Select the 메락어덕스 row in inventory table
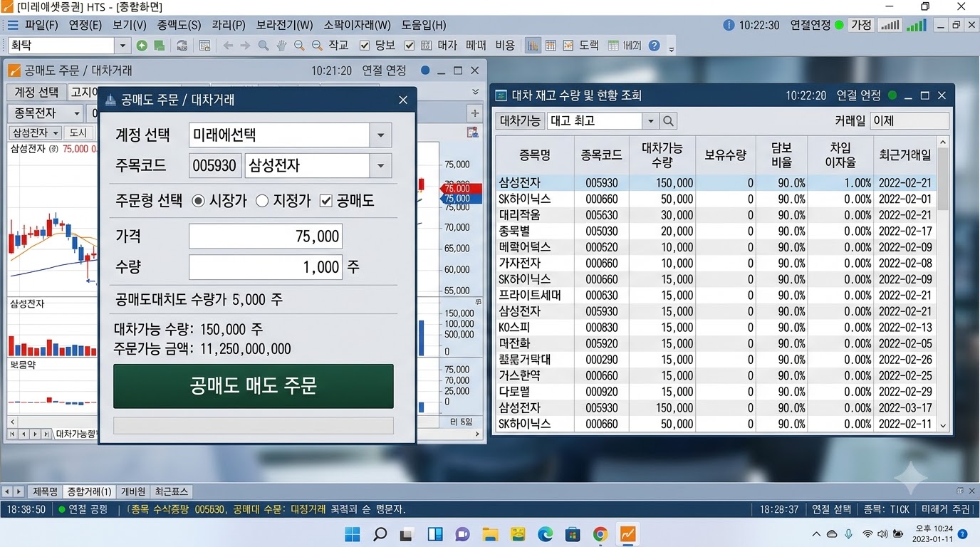Screen dimensions: 980x547 pyautogui.click(x=715, y=247)
